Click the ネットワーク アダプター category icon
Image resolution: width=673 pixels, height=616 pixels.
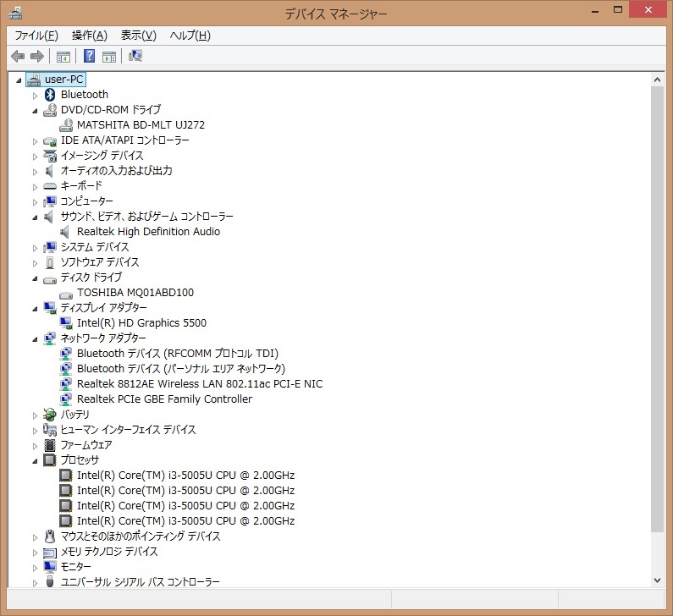click(50, 338)
